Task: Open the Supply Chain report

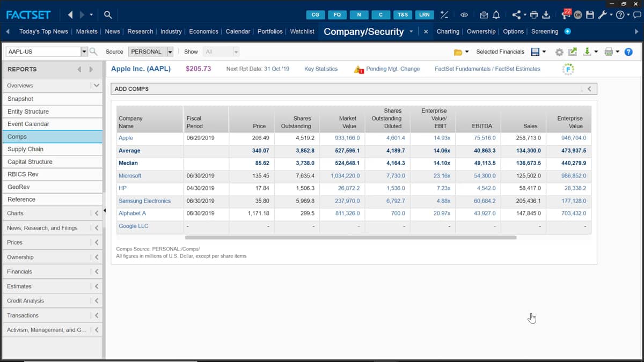Action: (x=51, y=149)
